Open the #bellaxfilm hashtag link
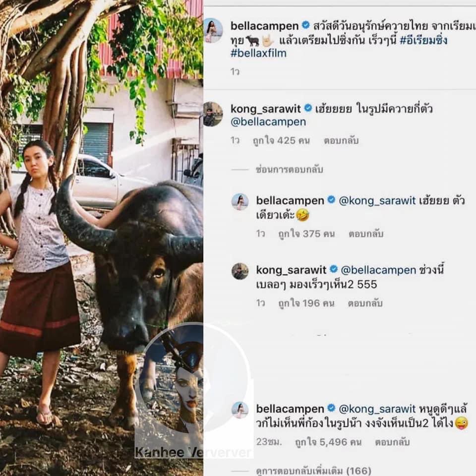The height and width of the screenshot is (476, 476). (x=258, y=53)
